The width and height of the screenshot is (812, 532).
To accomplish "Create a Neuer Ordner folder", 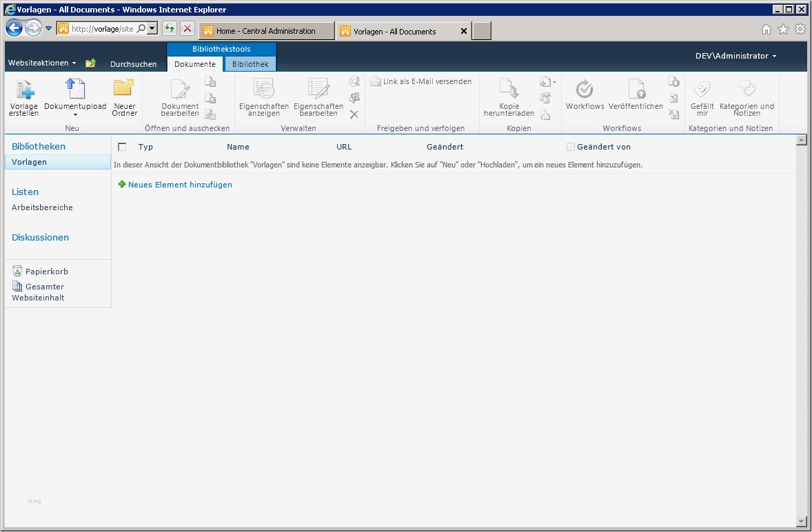I will (124, 97).
